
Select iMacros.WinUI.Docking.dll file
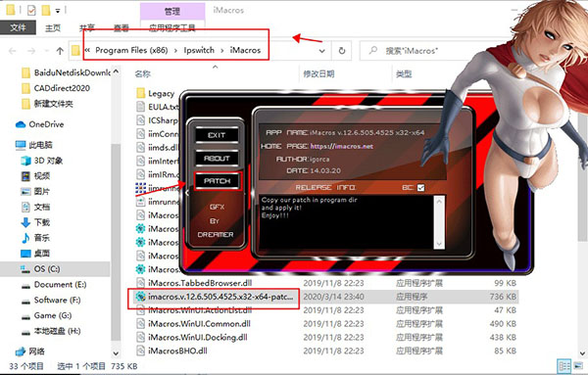tap(192, 337)
